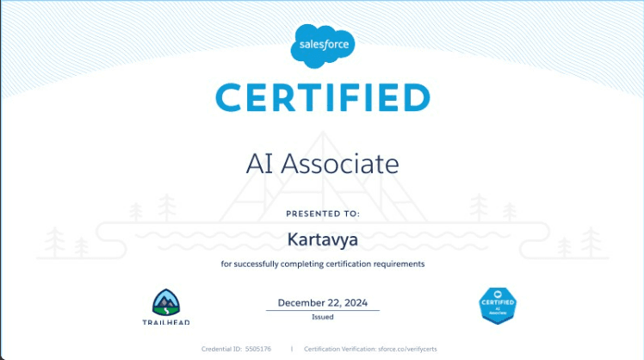Click the Issued label below the date
Viewport: 644px width, 360px height.
pyautogui.click(x=322, y=317)
